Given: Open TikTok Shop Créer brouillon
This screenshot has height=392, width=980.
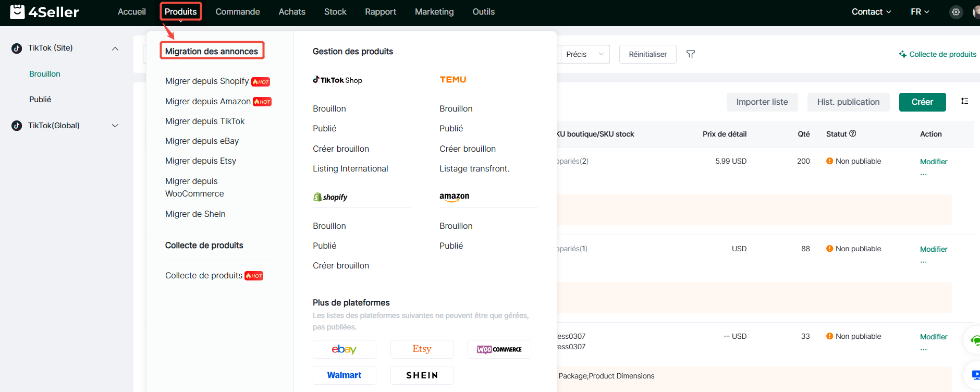Looking at the screenshot, I should click(x=341, y=149).
